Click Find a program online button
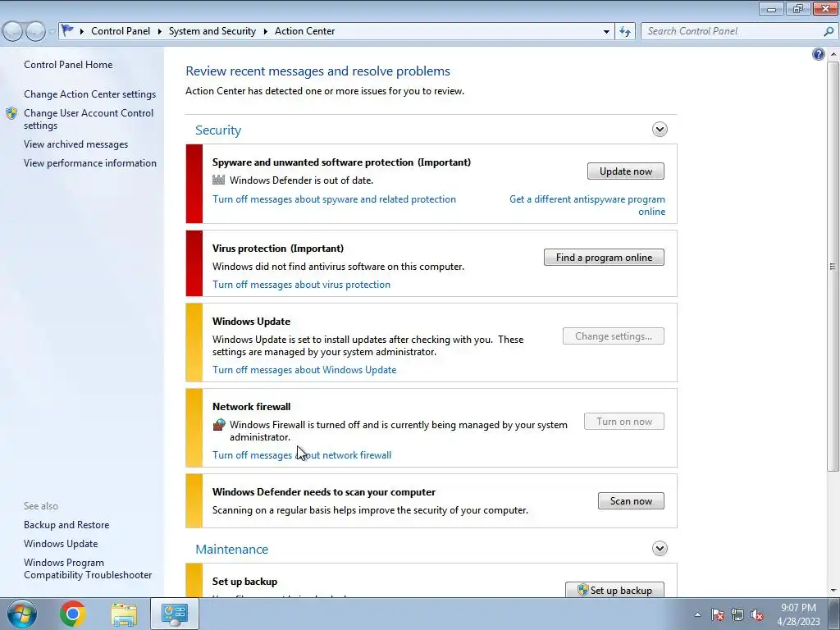The height and width of the screenshot is (630, 840). [x=604, y=257]
